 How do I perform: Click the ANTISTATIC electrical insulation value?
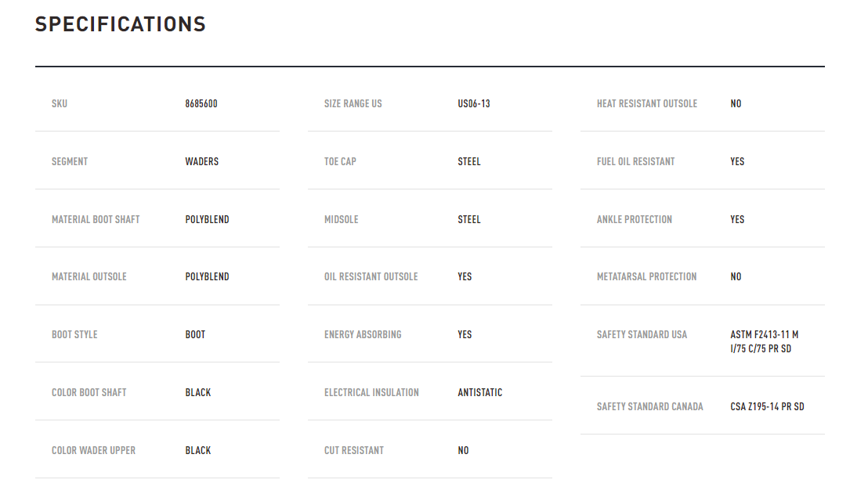click(x=480, y=392)
